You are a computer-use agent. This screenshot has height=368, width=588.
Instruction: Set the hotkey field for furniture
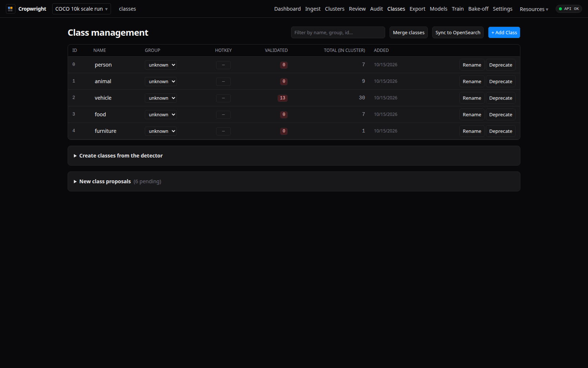[223, 131]
